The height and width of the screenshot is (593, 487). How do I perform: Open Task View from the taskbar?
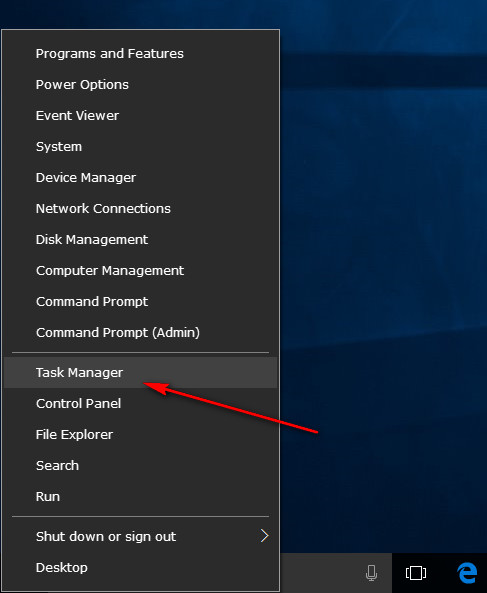[x=416, y=573]
